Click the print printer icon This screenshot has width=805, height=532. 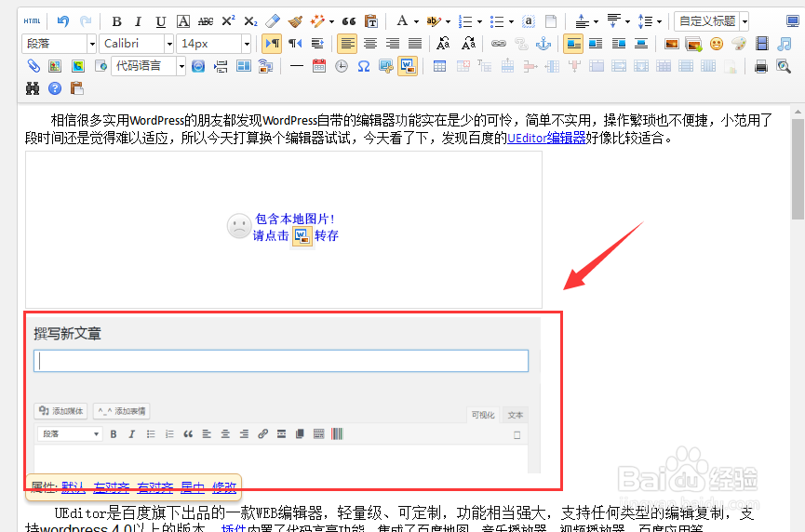click(761, 66)
